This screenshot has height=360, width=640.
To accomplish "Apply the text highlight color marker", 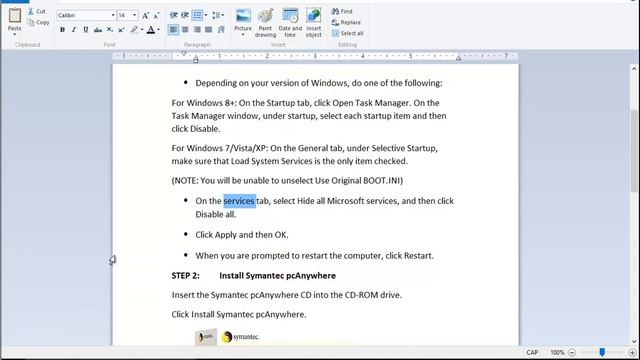I will coord(134,29).
